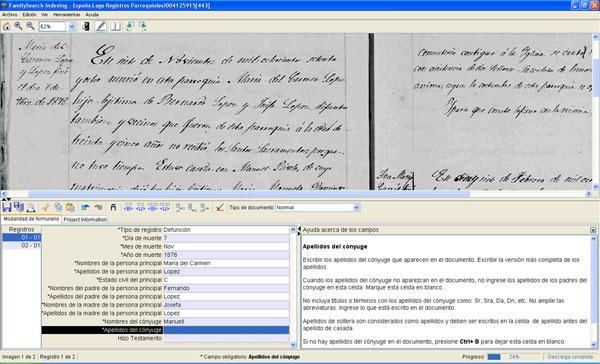The width and height of the screenshot is (600, 364).
Task: Click the save diskette icon
Action: pyautogui.click(x=7, y=207)
